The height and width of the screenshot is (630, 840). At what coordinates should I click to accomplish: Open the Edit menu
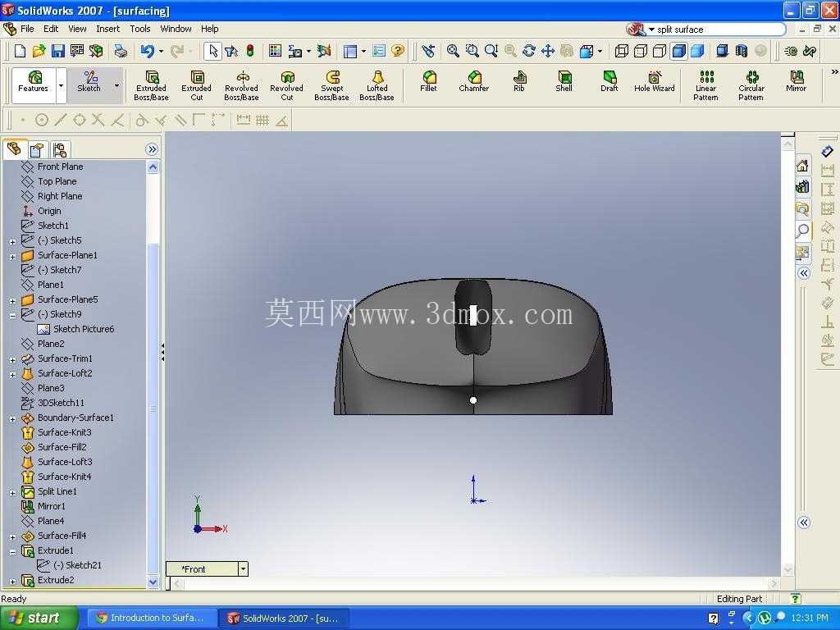(x=51, y=29)
